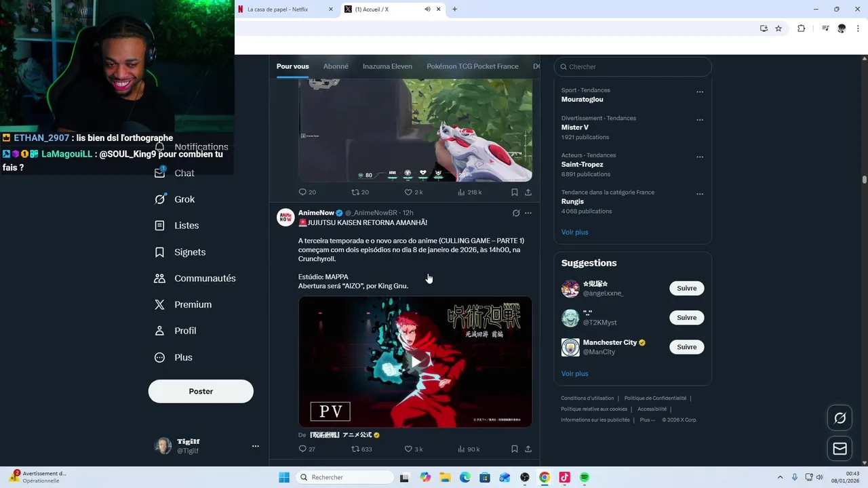Viewport: 868px width, 488px height.
Task: Bookmark the game clip post
Action: tap(515, 192)
